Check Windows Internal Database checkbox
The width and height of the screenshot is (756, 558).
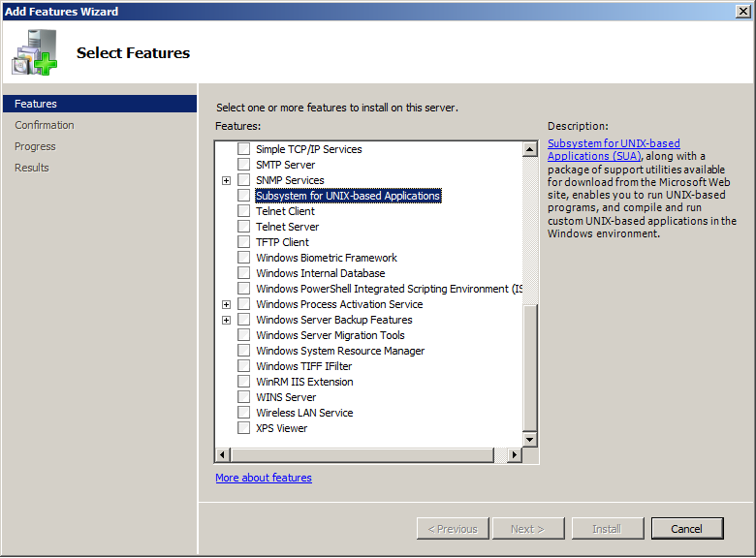244,273
